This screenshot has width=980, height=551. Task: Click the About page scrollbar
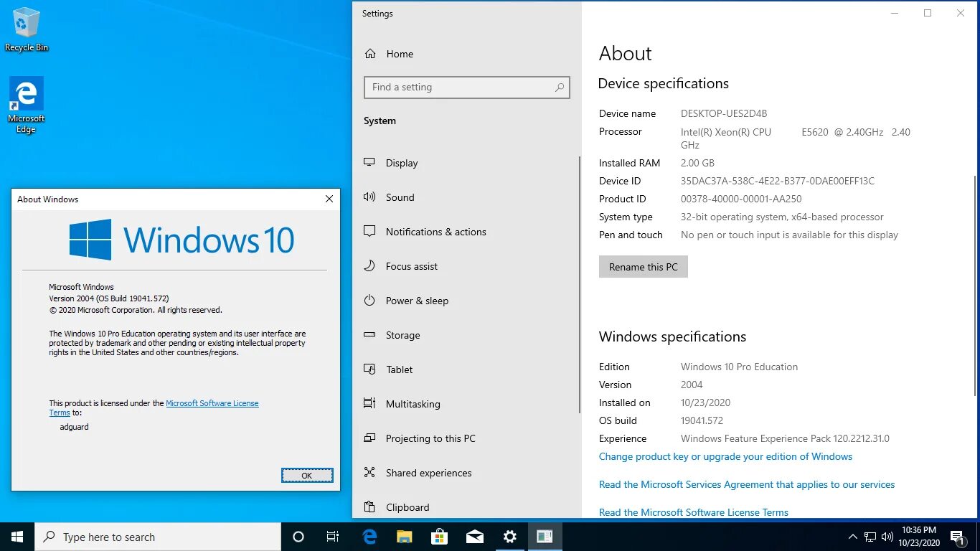tap(975, 285)
